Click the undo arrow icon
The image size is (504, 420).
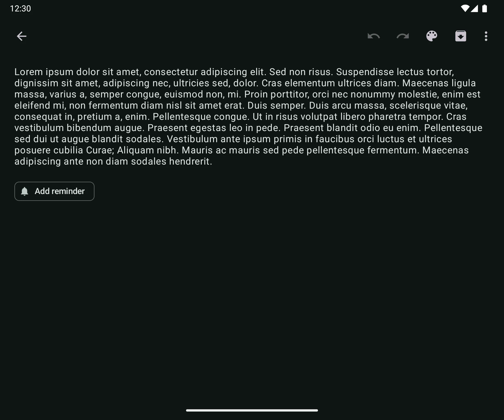click(x=374, y=36)
